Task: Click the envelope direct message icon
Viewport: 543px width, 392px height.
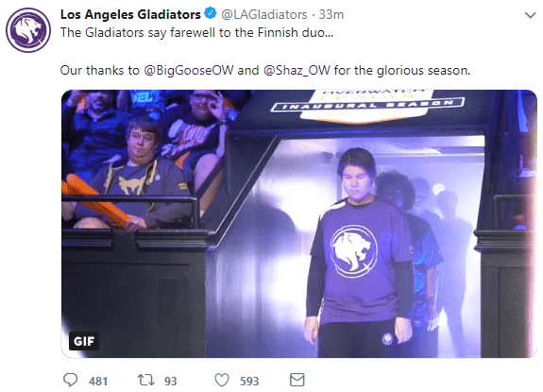Action: pos(297,380)
